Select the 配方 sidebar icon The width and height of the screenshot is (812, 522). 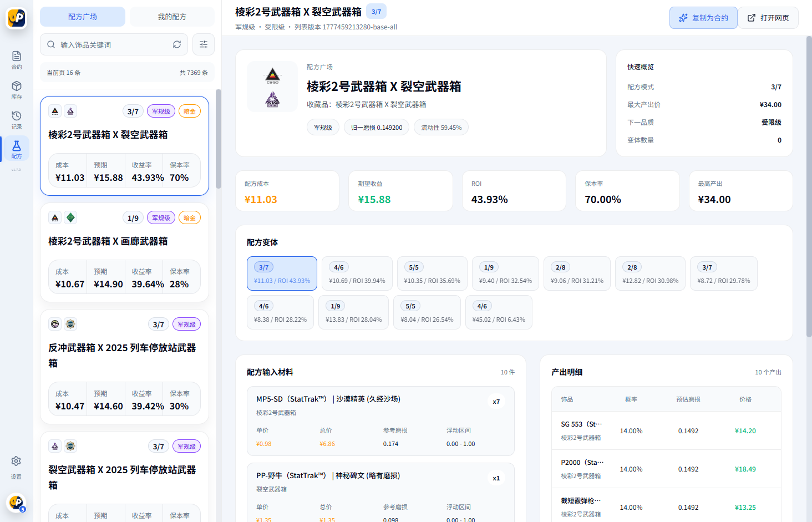coord(16,149)
